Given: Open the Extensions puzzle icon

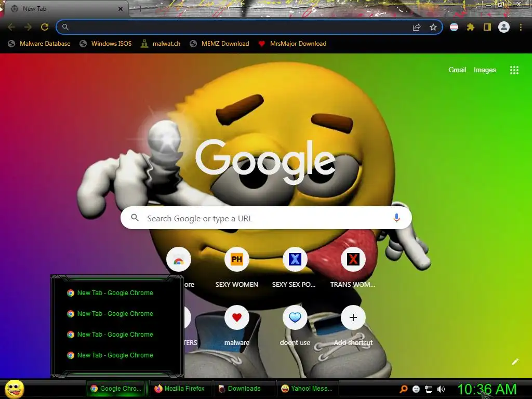Looking at the screenshot, I should (x=471, y=27).
